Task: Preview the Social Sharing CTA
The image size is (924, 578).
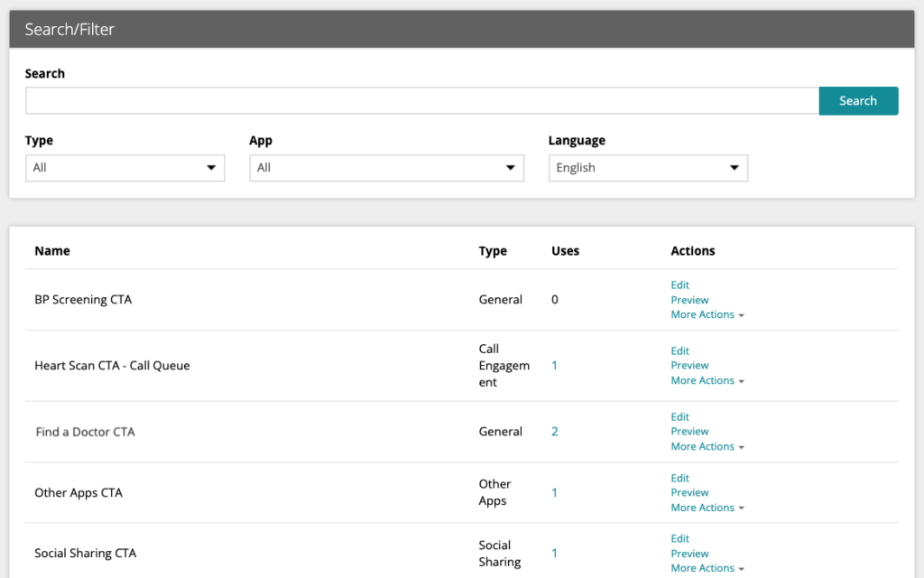Action: [689, 554]
